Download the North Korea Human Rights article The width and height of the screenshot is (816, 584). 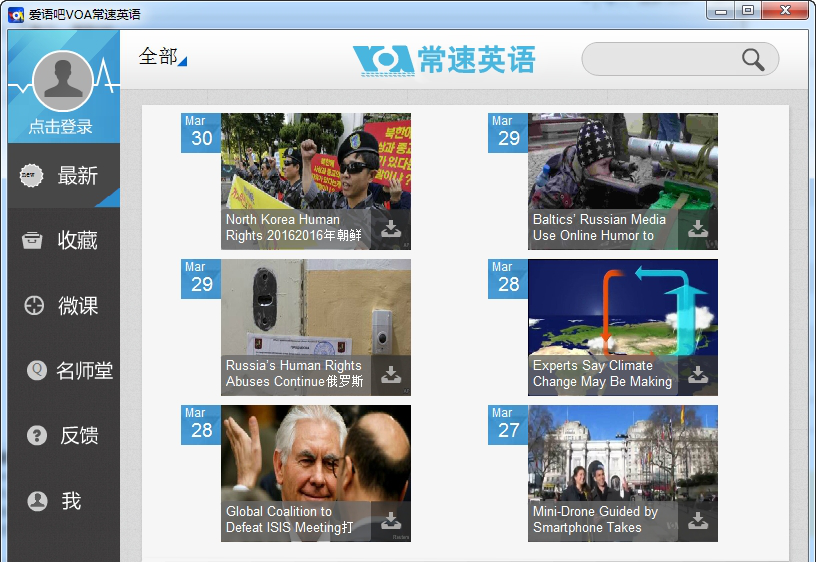pyautogui.click(x=391, y=229)
